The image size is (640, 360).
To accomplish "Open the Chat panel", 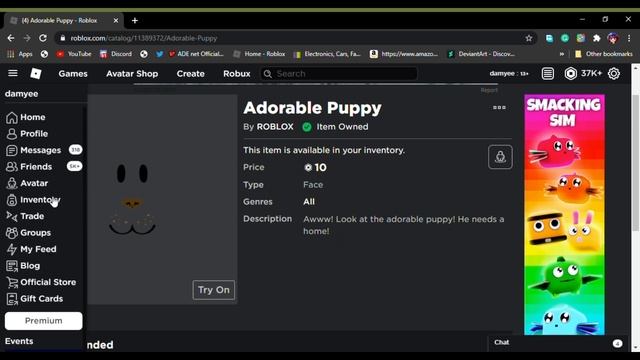I will pyautogui.click(x=502, y=342).
